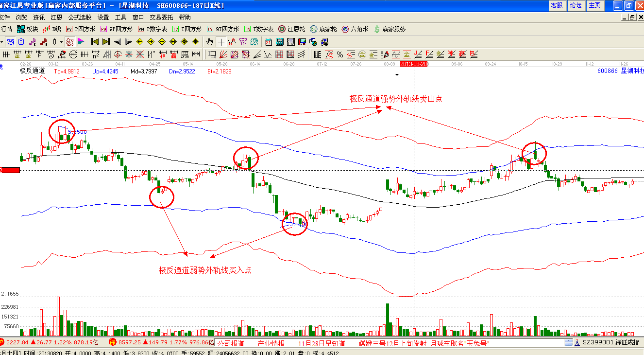The image size is (644, 355).
Task: Click the 论坛 forum button
Action: pos(575,5)
